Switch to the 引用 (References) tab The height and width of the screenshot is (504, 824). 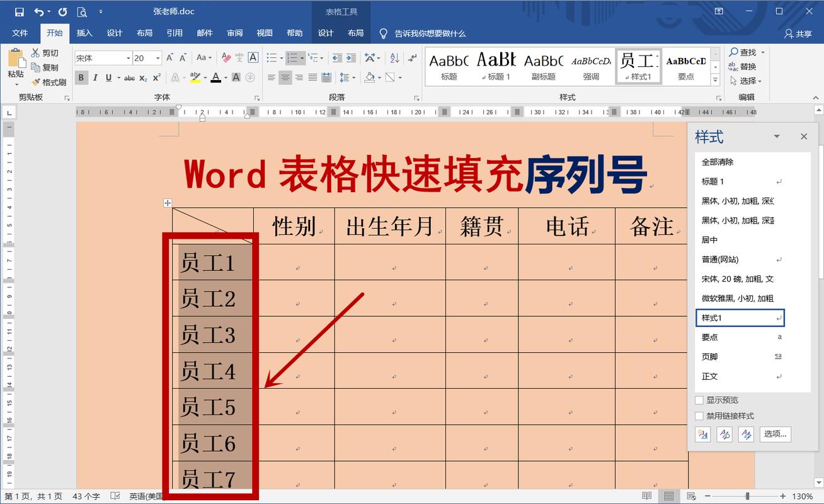pyautogui.click(x=175, y=33)
